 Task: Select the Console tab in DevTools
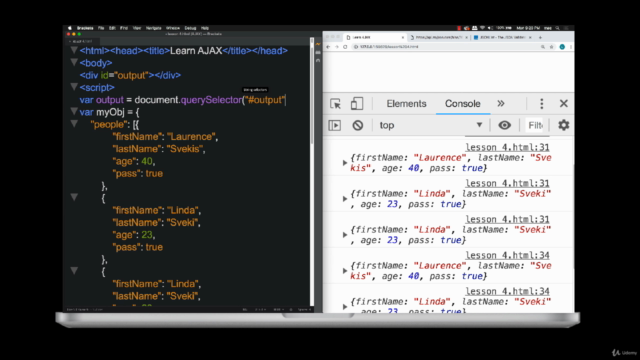tap(462, 104)
